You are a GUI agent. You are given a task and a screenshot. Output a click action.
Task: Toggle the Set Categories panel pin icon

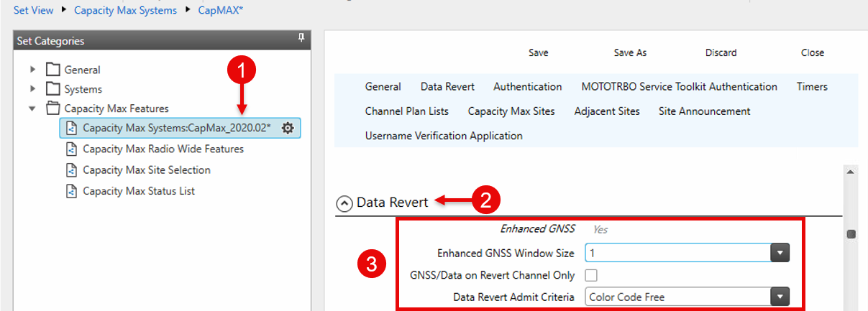[301, 39]
